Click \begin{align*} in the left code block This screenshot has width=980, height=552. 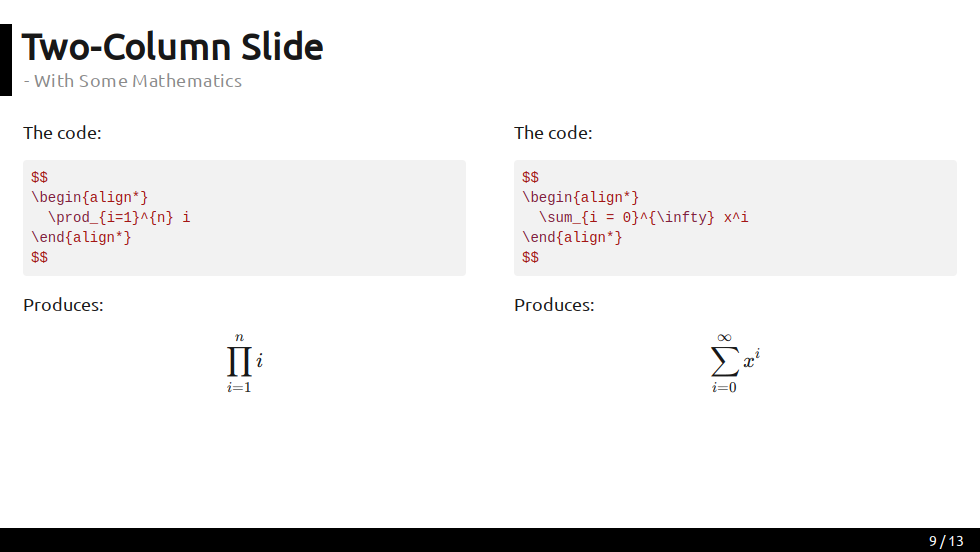(89, 198)
